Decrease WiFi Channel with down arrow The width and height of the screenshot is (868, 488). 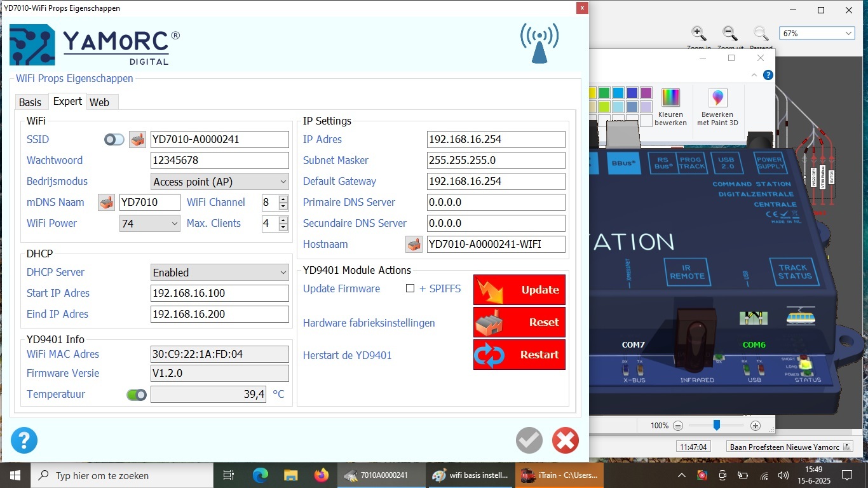click(x=283, y=207)
